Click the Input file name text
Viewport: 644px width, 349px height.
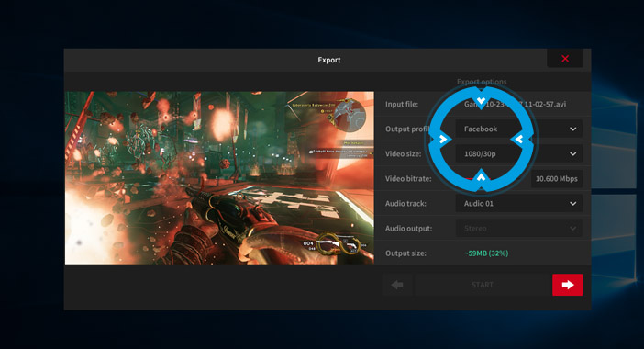[515, 104]
